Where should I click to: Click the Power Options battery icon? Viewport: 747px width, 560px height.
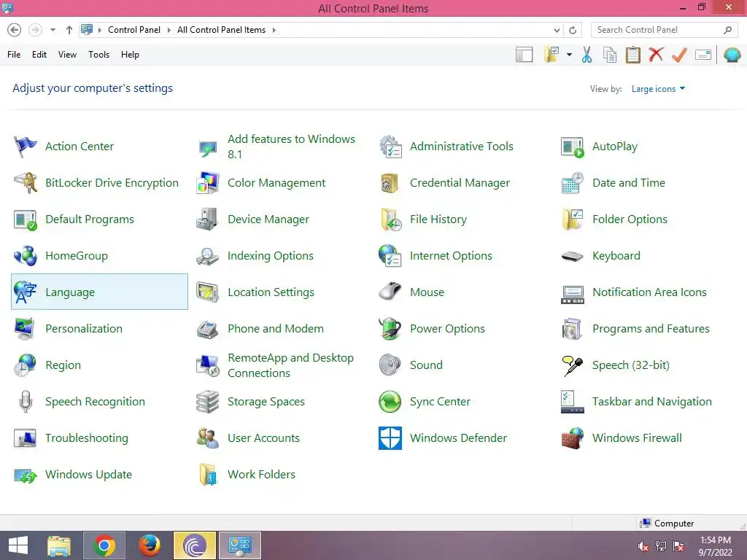point(390,329)
